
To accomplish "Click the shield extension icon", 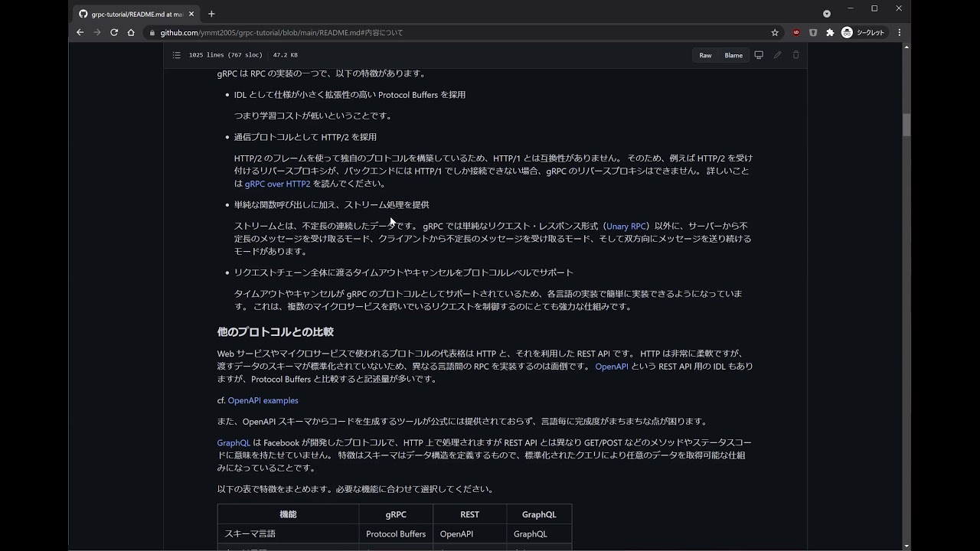I will tap(813, 33).
